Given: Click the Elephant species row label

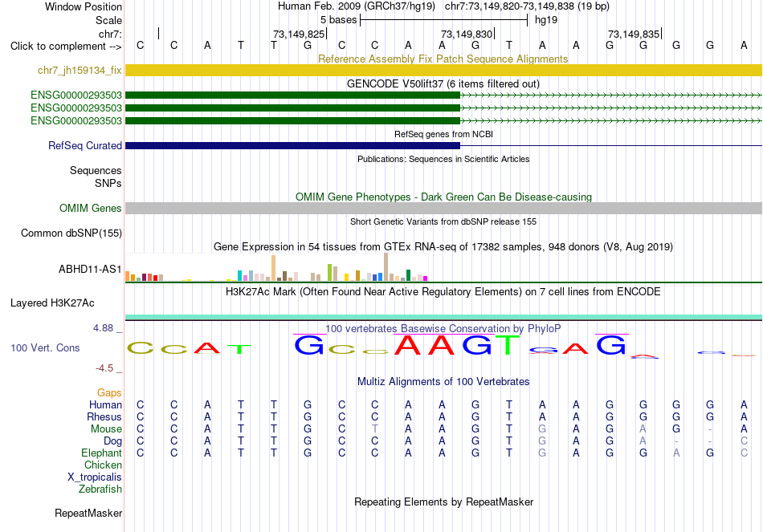Looking at the screenshot, I should point(101,453).
